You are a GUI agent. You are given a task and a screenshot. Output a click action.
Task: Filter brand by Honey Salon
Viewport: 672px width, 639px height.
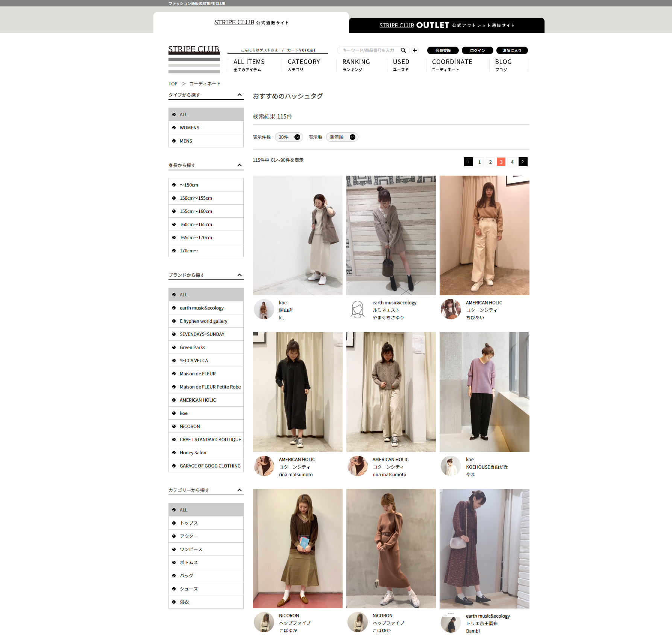[x=206, y=452]
